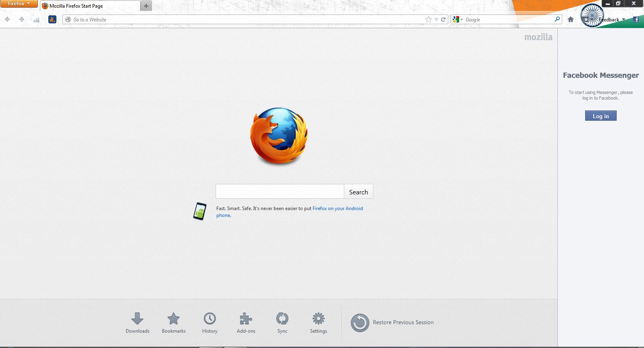Image resolution: width=644 pixels, height=348 pixels.
Task: Click the magnifying glass in the search bar
Action: pyautogui.click(x=557, y=19)
